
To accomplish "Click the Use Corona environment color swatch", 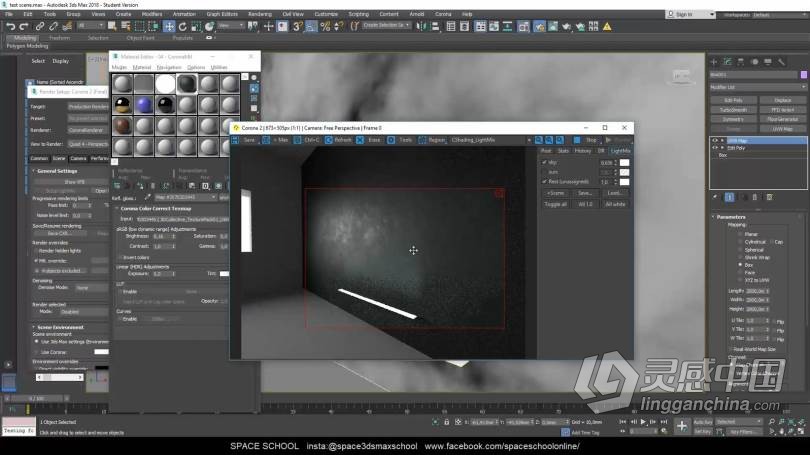I will (x=101, y=352).
